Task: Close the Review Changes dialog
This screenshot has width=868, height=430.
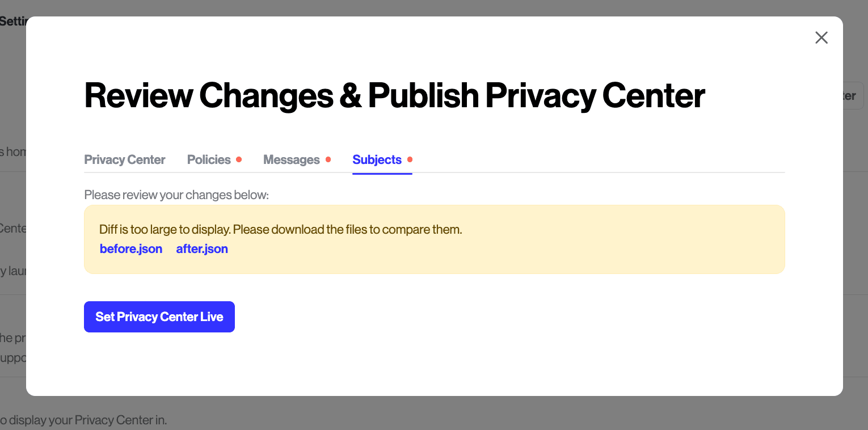Action: pyautogui.click(x=821, y=38)
